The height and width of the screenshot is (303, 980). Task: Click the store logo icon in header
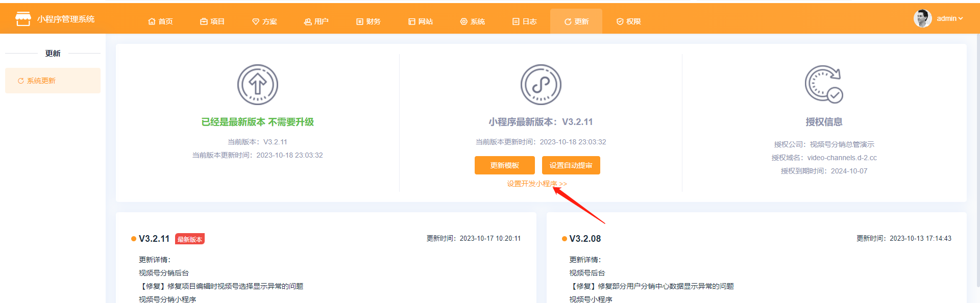pyautogui.click(x=23, y=19)
